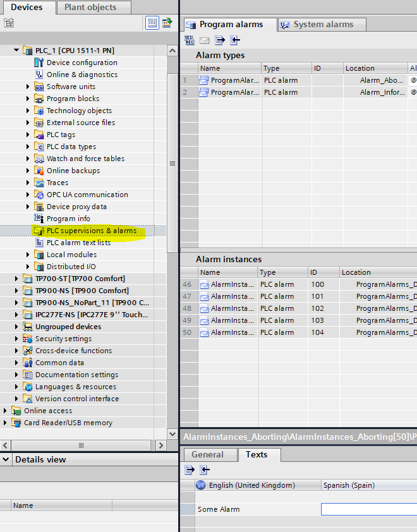Click the Card Reader/USB memory icon
The height and width of the screenshot is (532, 417).
(x=16, y=423)
